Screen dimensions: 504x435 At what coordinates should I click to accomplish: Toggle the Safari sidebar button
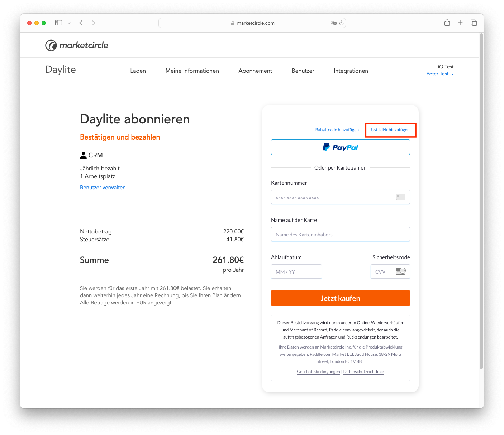pos(58,23)
